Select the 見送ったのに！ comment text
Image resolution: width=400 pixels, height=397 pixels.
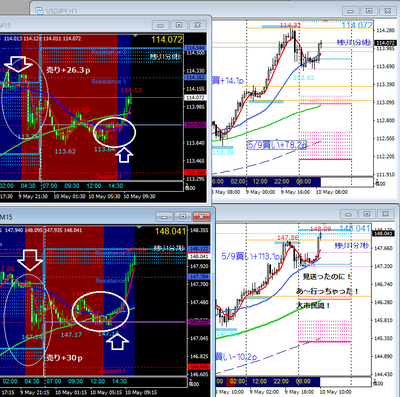[327, 277]
